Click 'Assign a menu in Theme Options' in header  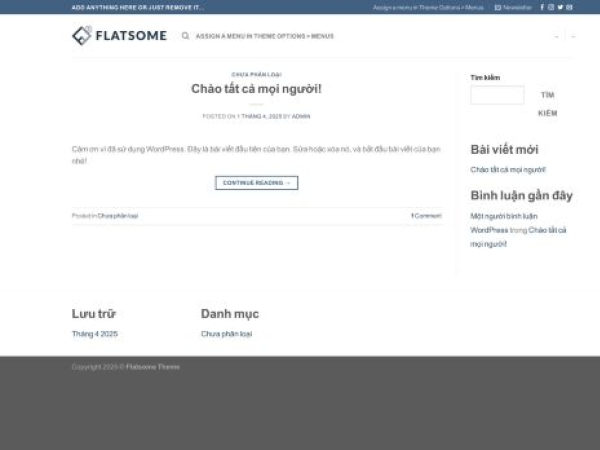click(265, 36)
